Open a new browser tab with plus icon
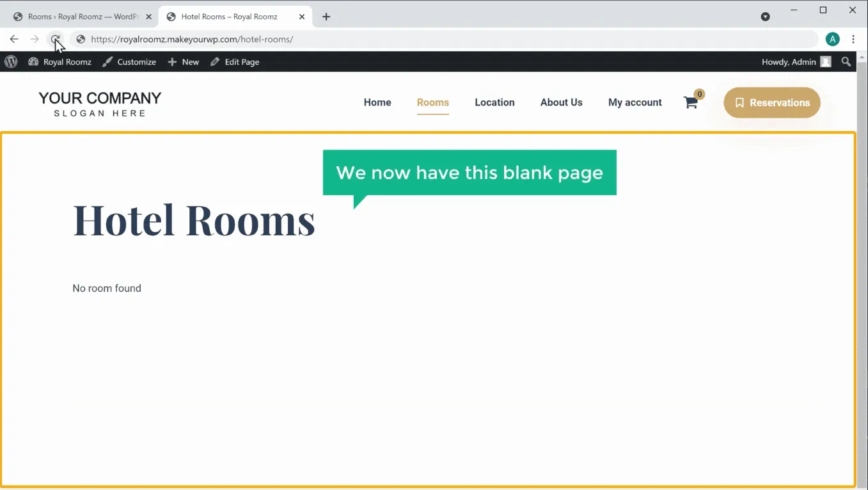Viewport: 868px width, 490px height. click(326, 17)
